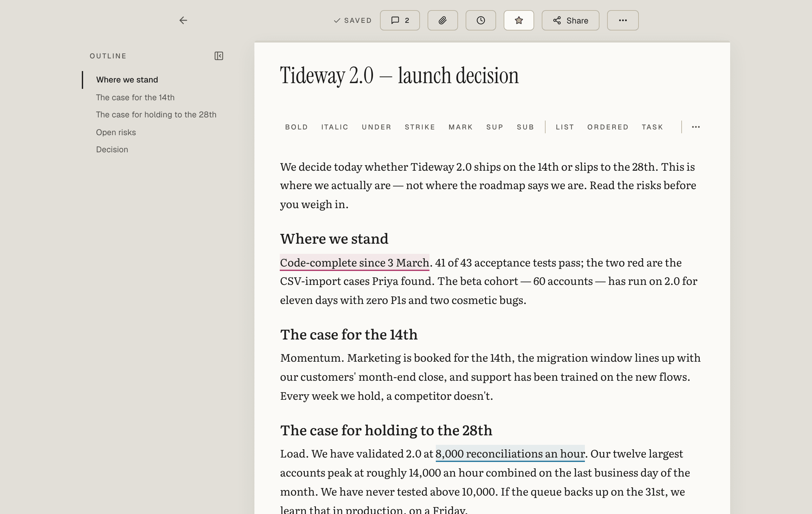Apply UNDER underline formatting

tap(376, 127)
